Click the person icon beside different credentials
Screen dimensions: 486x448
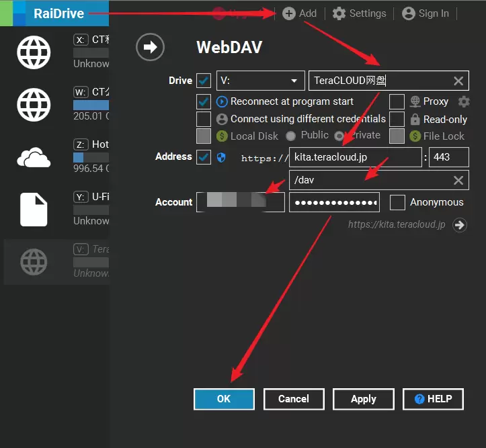click(x=222, y=119)
